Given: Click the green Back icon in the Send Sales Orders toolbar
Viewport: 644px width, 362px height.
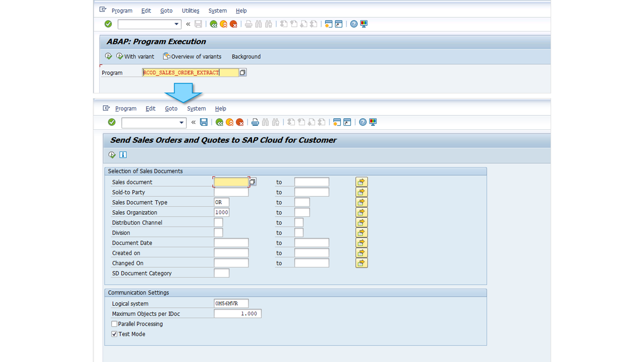Looking at the screenshot, I should (x=219, y=122).
